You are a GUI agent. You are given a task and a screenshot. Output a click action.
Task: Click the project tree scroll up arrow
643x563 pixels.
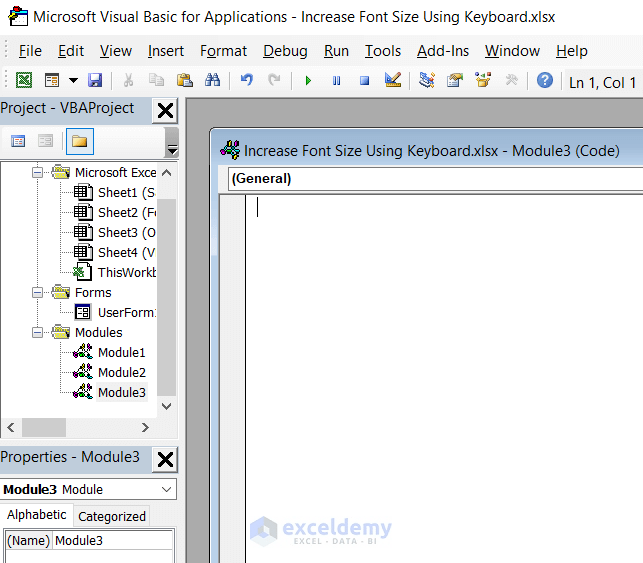click(x=166, y=173)
